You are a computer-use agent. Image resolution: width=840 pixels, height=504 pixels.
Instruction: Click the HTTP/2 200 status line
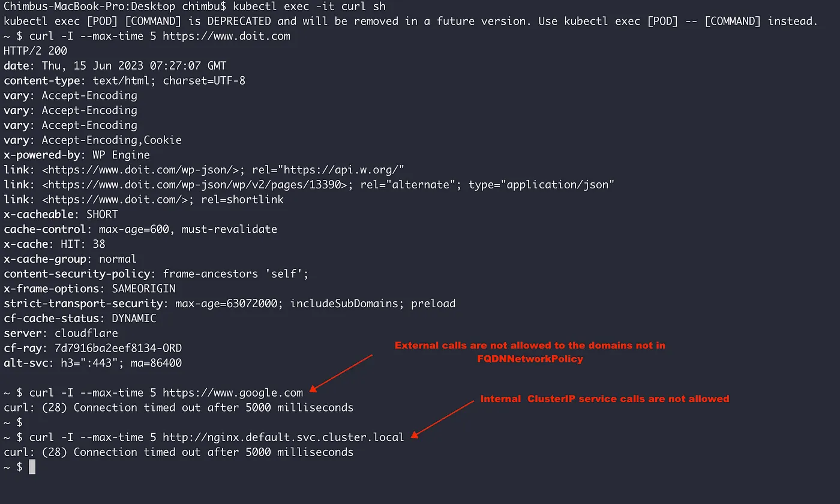tap(35, 51)
